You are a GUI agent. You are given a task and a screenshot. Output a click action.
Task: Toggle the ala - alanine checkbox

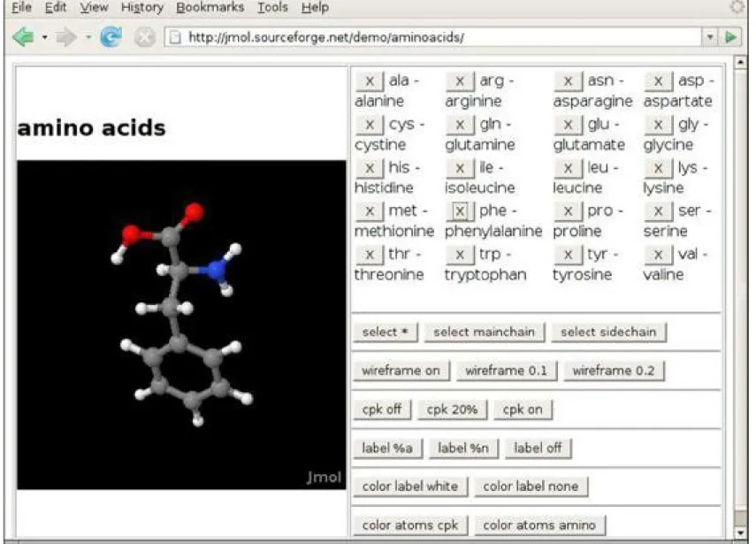[370, 81]
